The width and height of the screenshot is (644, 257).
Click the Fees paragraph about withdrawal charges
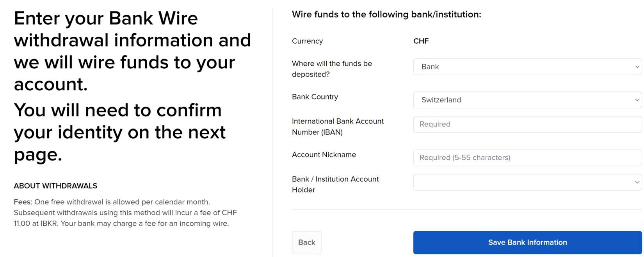tap(125, 213)
